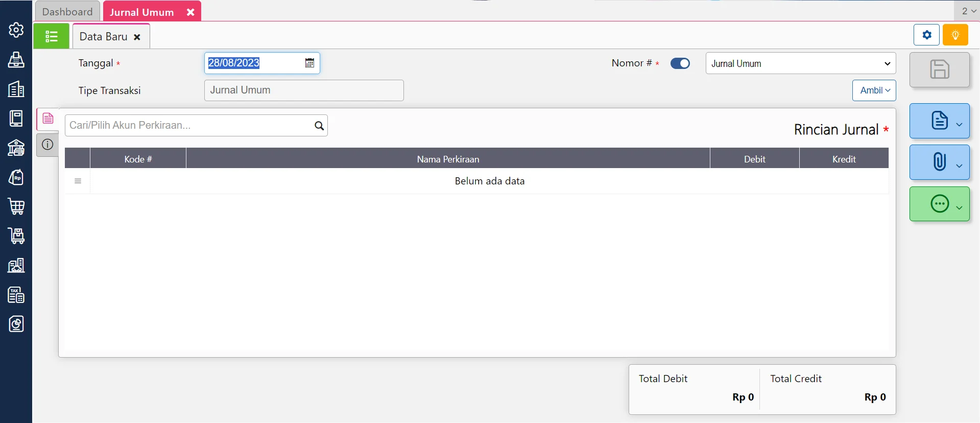The height and width of the screenshot is (423, 980).
Task: Click the Tanggal date input field
Action: (x=253, y=63)
